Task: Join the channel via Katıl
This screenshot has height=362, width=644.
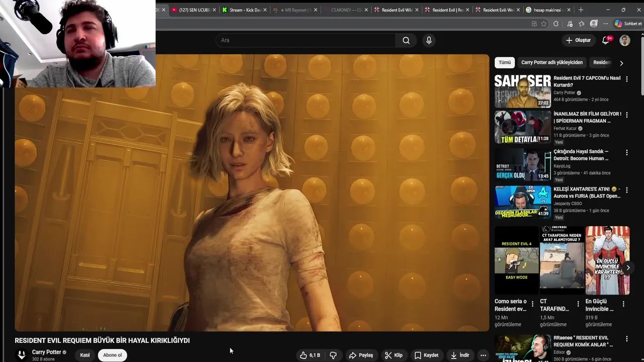Action: coord(85,355)
